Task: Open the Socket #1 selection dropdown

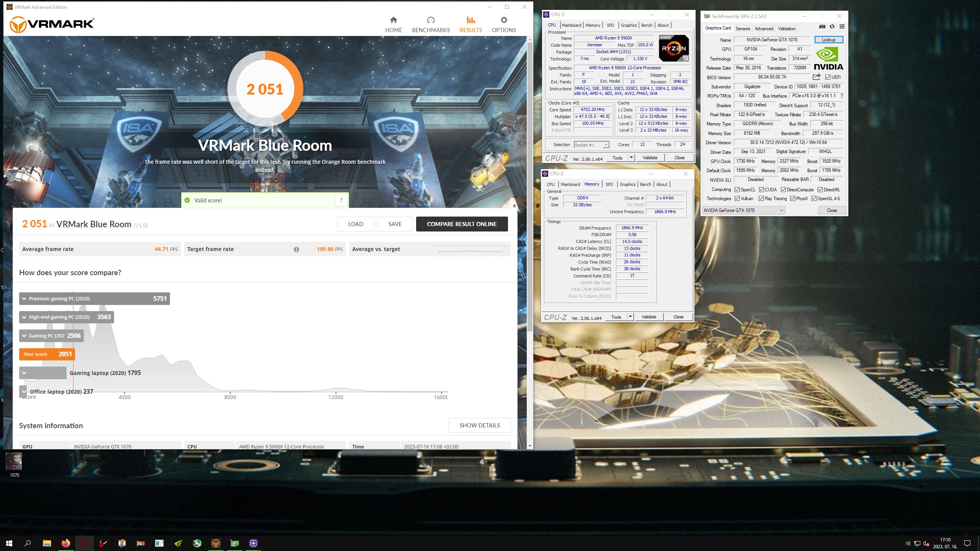Action: click(x=591, y=145)
